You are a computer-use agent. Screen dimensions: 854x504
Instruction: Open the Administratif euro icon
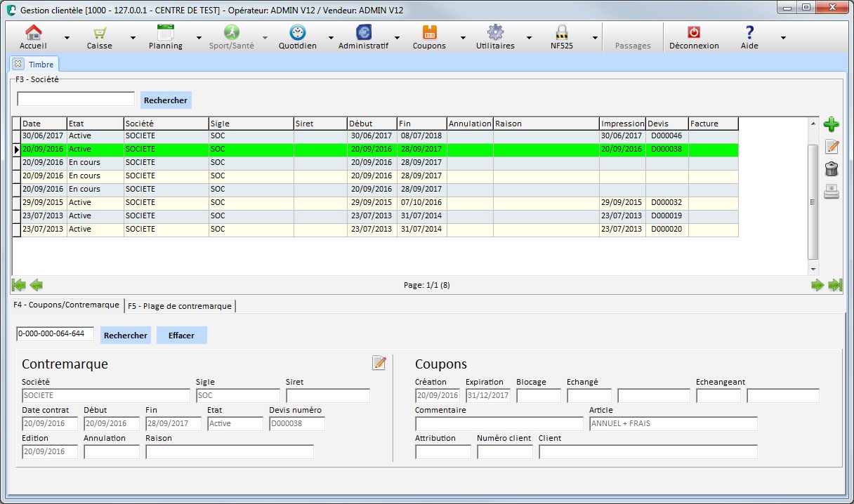click(x=364, y=32)
